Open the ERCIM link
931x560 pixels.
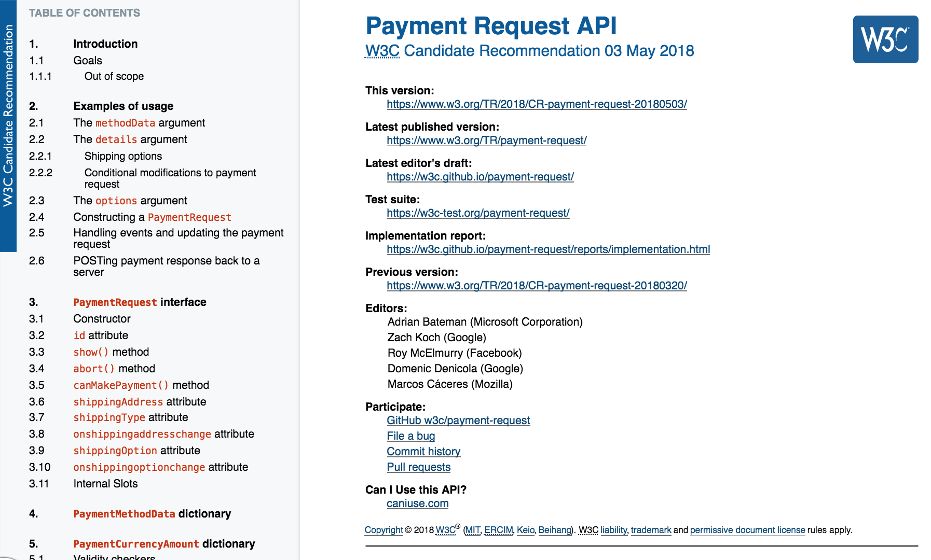(498, 530)
